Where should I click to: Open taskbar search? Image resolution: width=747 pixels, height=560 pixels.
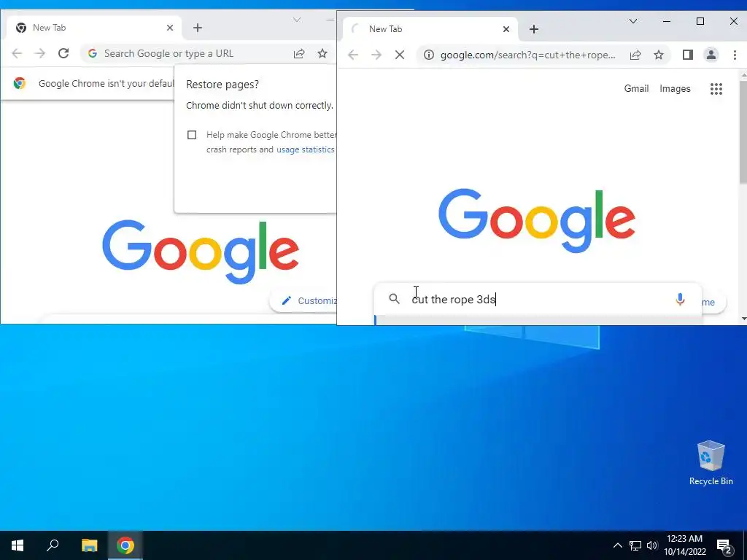(x=53, y=545)
